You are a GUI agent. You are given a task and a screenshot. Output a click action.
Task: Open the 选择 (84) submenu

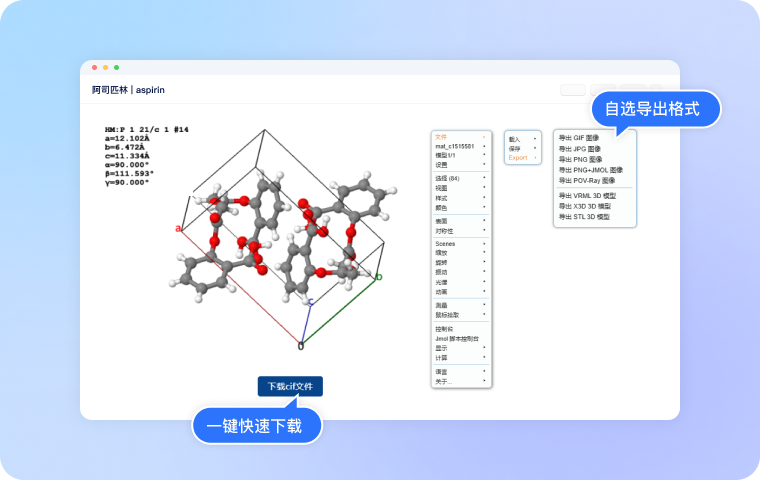pos(447,178)
